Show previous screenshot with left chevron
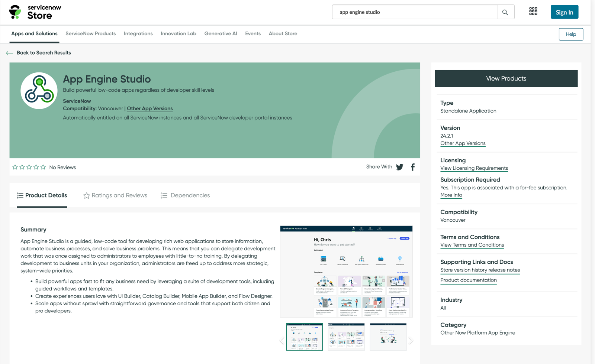Viewport: 595px width, 364px height. [x=282, y=340]
